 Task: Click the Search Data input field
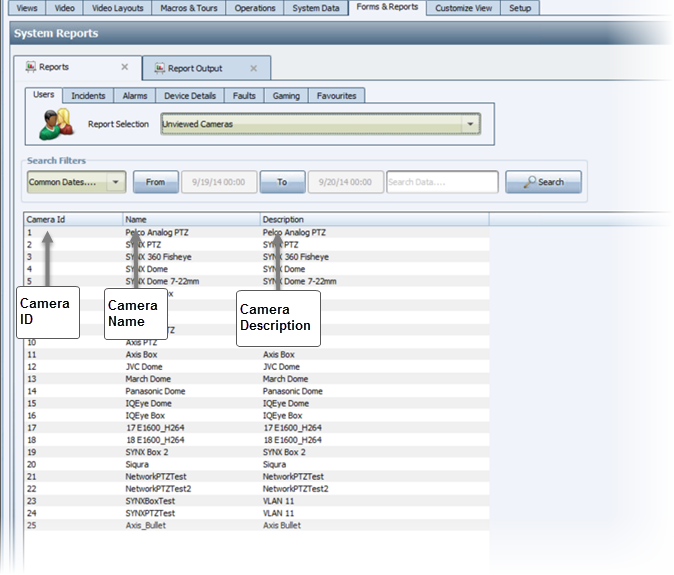[x=441, y=182]
